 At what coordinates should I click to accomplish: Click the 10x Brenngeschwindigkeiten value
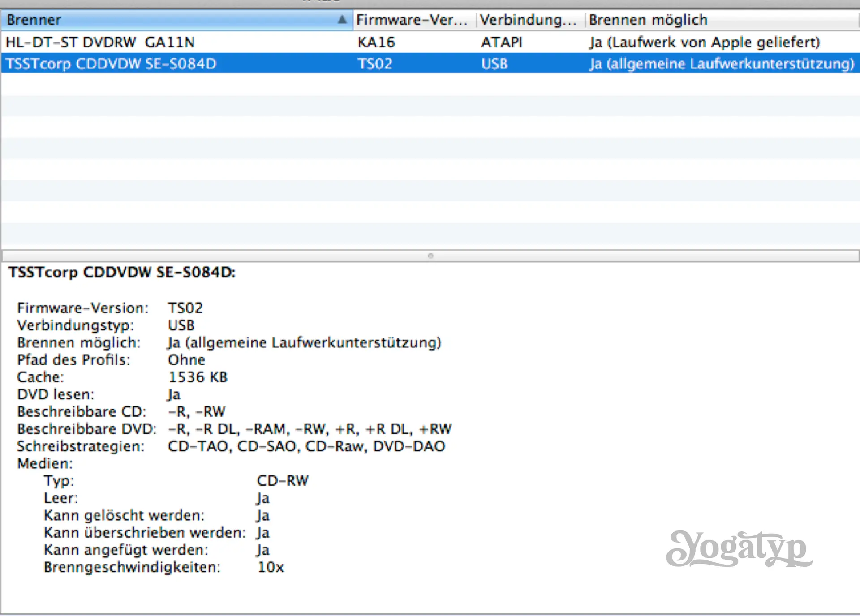[271, 567]
